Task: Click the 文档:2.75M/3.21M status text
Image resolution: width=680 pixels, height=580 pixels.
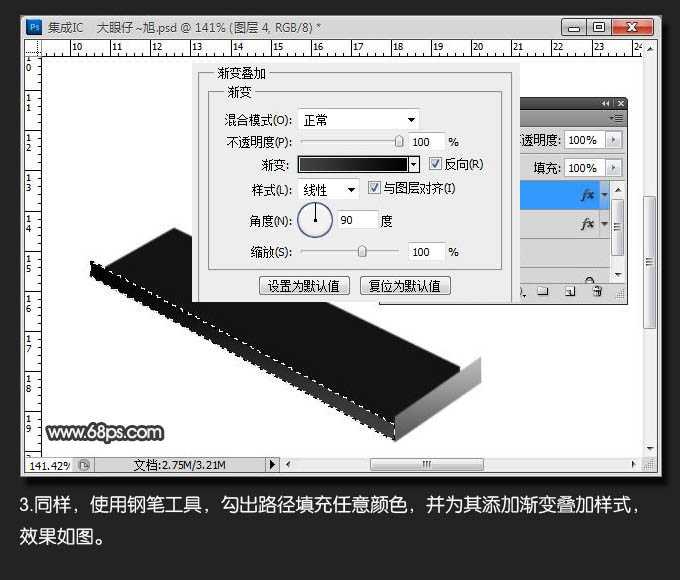Action: coord(180,465)
